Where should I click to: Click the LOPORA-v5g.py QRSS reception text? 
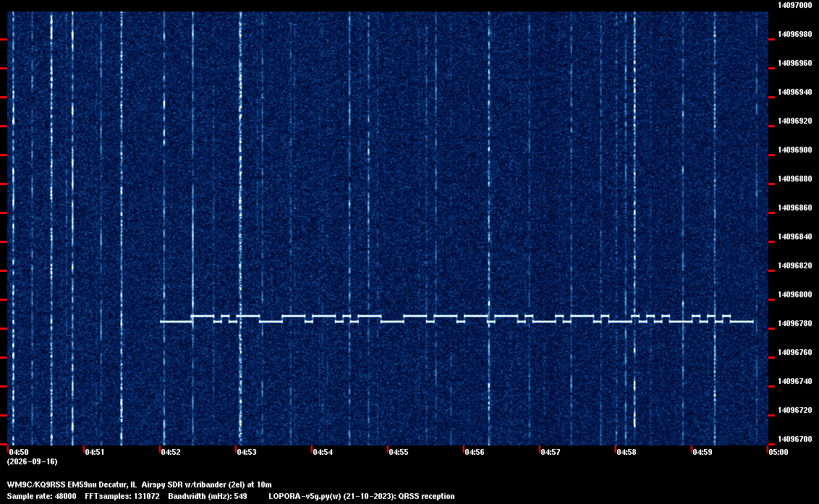point(362,497)
